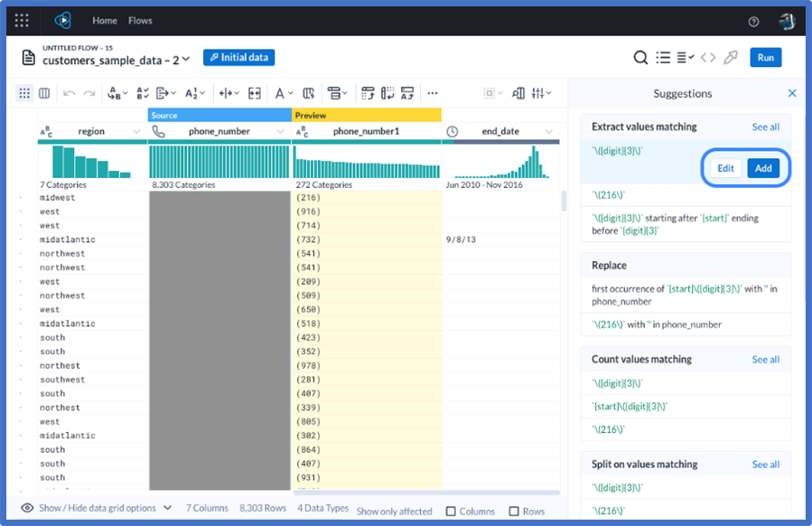Click the phone_number histogram bar chart
The height and width of the screenshot is (526, 812).
[x=219, y=162]
